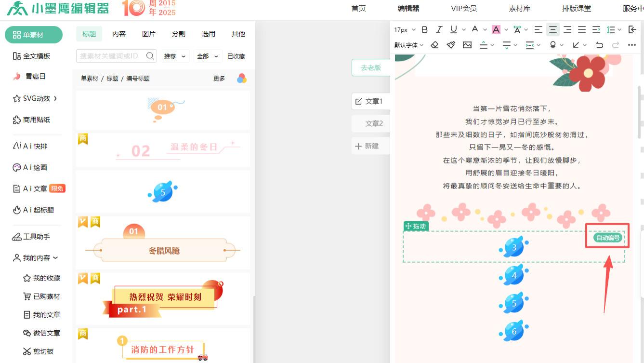
Task: Select the pink highlight color swatch
Action: click(x=496, y=29)
